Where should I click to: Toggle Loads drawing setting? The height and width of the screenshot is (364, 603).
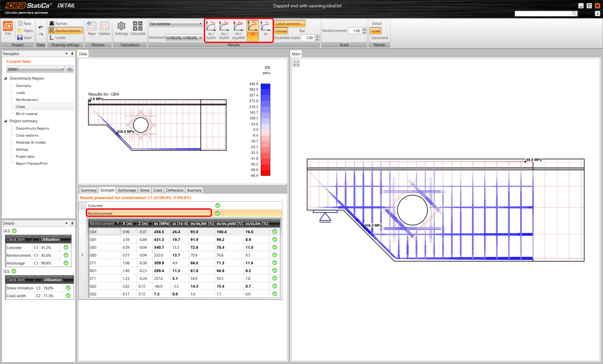point(60,38)
